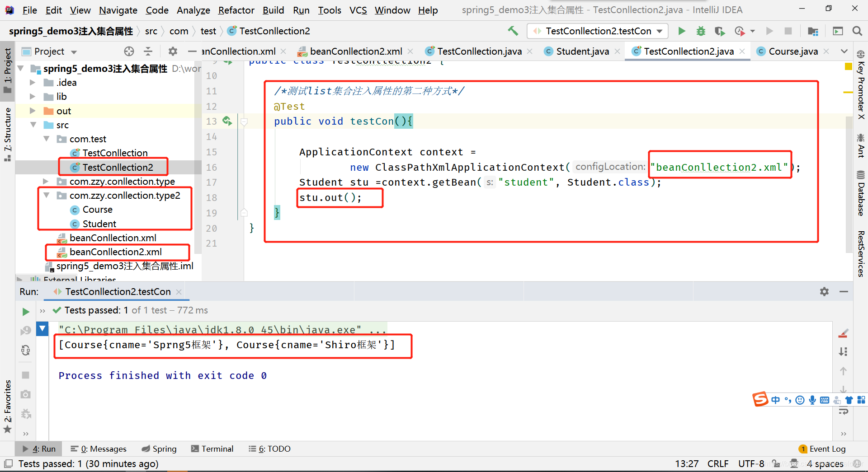Select Course class in project tree
The image size is (868, 472).
[x=97, y=210]
